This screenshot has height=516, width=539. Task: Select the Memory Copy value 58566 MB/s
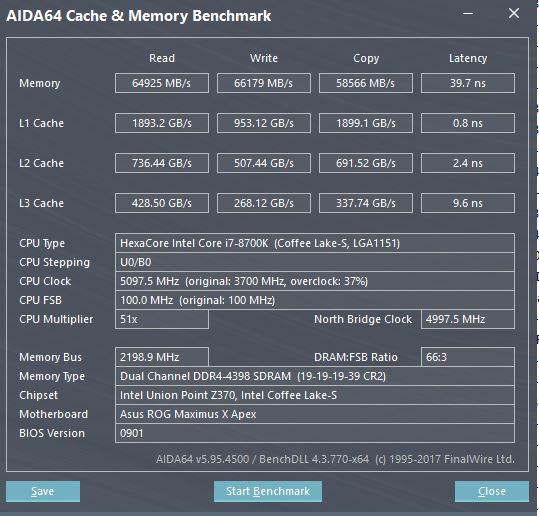coord(366,83)
